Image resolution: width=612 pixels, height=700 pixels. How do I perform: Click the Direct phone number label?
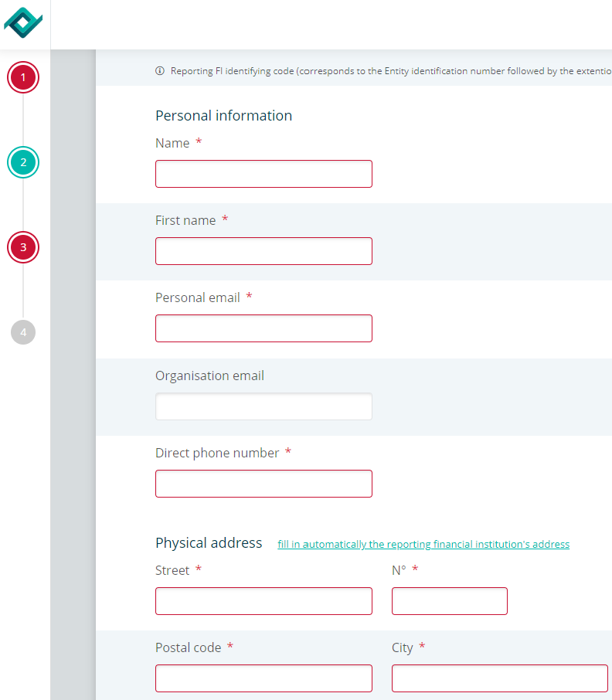click(x=217, y=453)
